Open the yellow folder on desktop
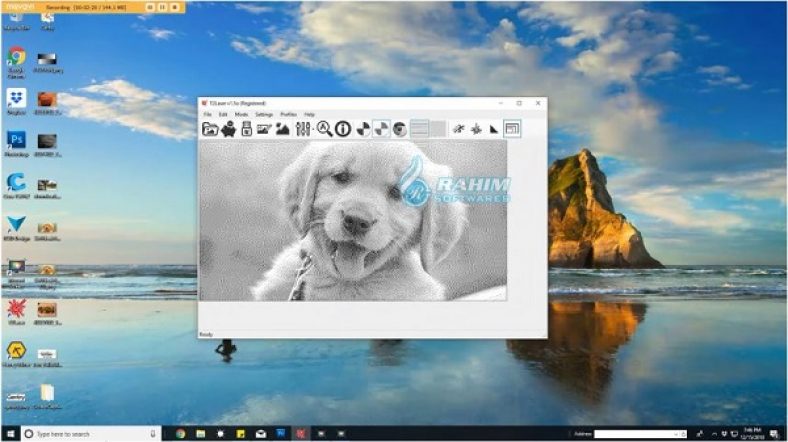Image resolution: width=788 pixels, height=442 pixels. click(x=47, y=397)
